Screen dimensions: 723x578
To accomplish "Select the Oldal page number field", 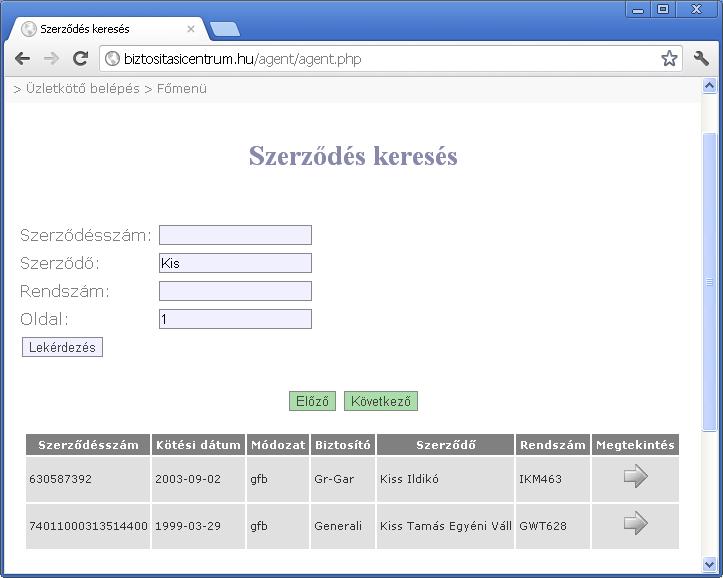I will (235, 319).
